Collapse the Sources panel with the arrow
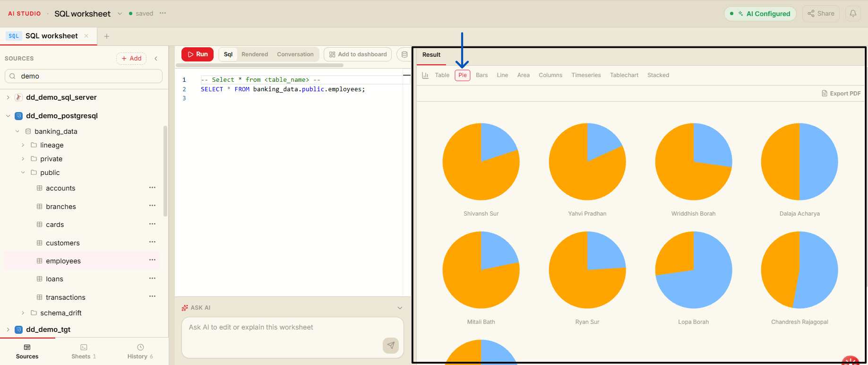 [156, 59]
